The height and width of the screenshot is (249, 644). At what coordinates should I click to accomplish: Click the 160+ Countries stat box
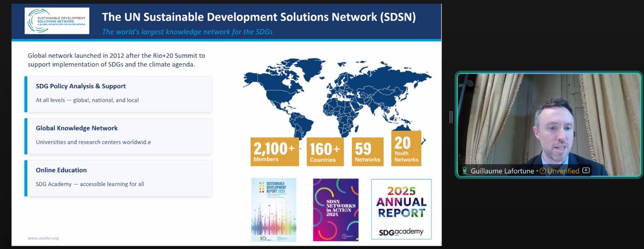tap(325, 152)
